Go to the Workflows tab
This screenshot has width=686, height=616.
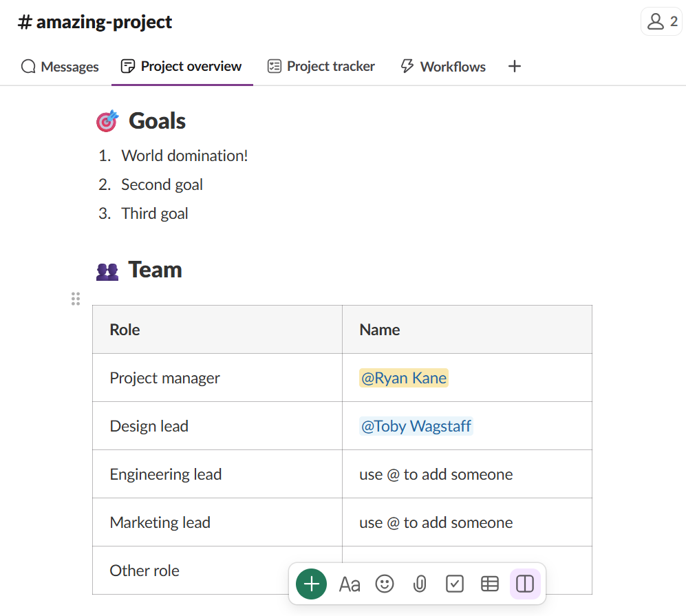click(x=443, y=67)
